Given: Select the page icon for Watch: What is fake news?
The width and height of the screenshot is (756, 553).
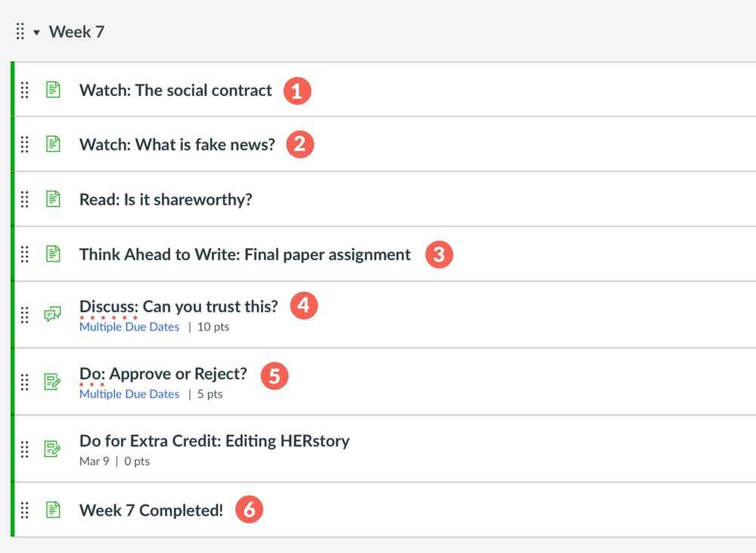Looking at the screenshot, I should coord(52,144).
